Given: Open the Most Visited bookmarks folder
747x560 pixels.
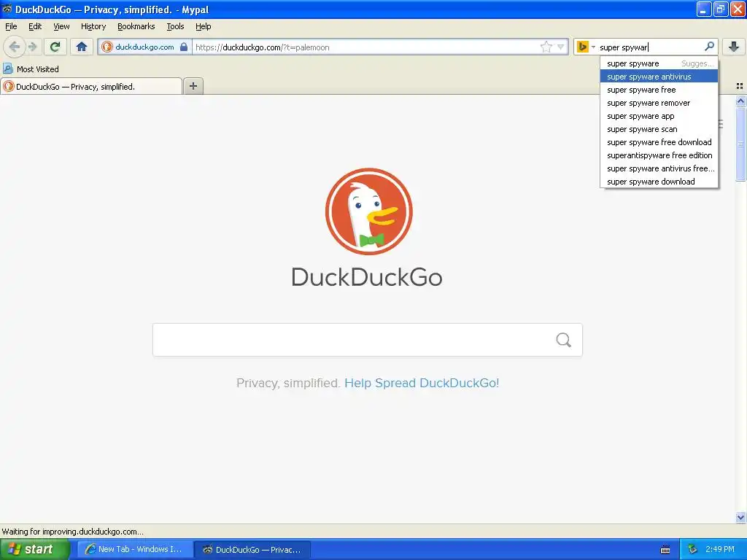Looking at the screenshot, I should pyautogui.click(x=31, y=69).
